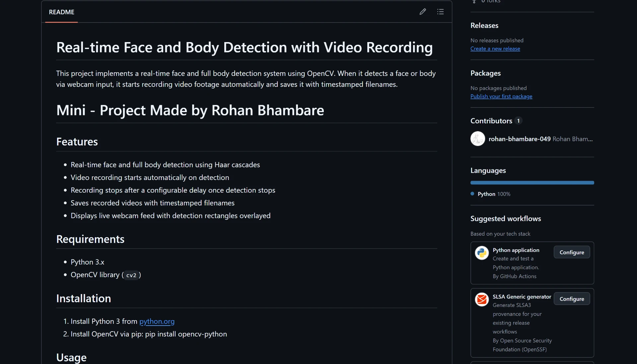Click the Installation section heading

tap(84, 298)
